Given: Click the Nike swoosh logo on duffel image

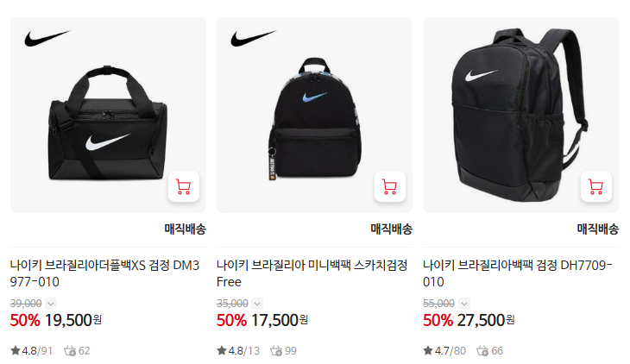Looking at the screenshot, I should 47,38.
